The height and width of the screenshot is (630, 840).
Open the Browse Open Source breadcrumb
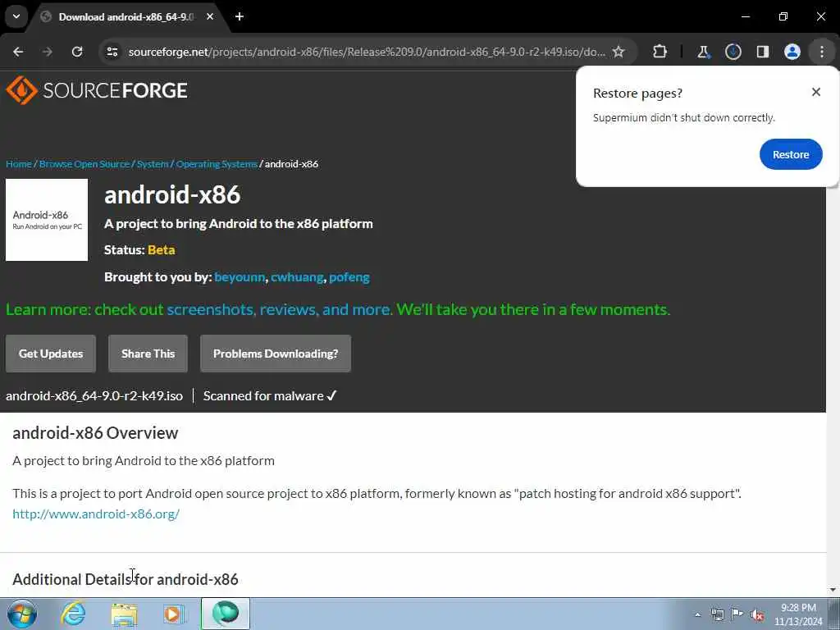pyautogui.click(x=84, y=164)
